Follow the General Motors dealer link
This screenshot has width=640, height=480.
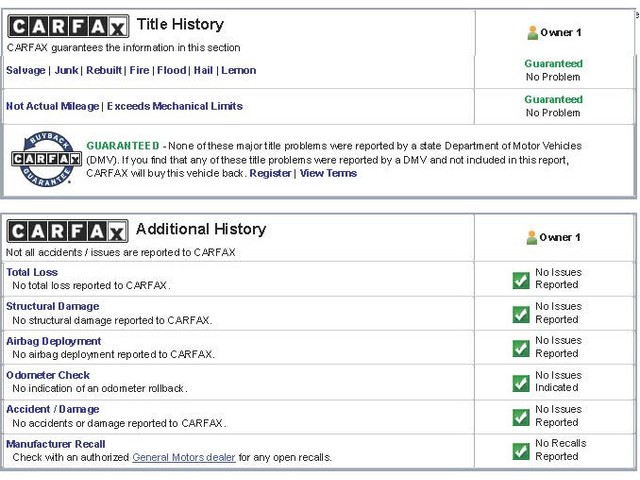pyautogui.click(x=184, y=457)
